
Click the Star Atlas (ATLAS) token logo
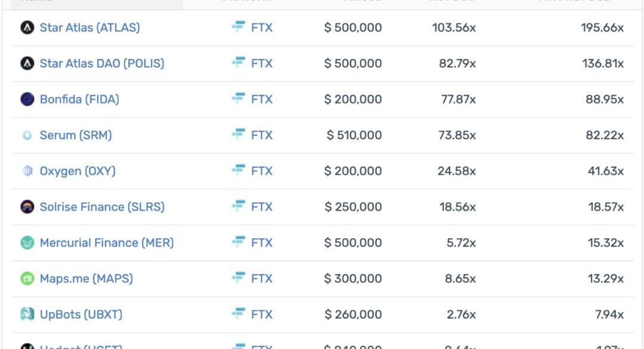click(x=27, y=27)
